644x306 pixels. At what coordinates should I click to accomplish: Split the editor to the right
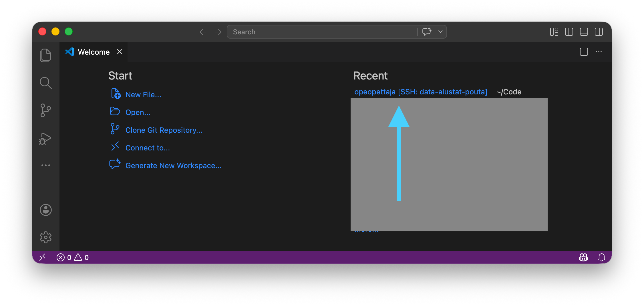point(584,52)
